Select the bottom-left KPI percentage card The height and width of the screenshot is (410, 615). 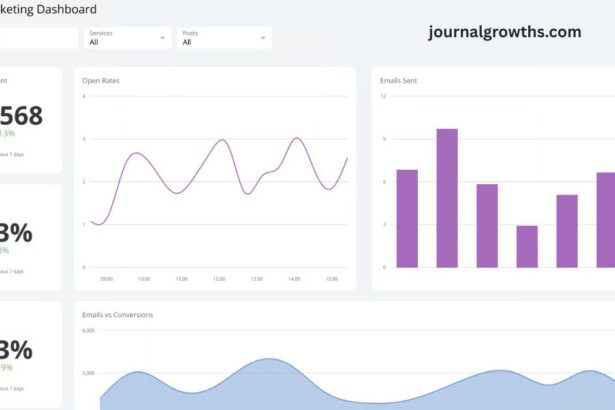28,353
